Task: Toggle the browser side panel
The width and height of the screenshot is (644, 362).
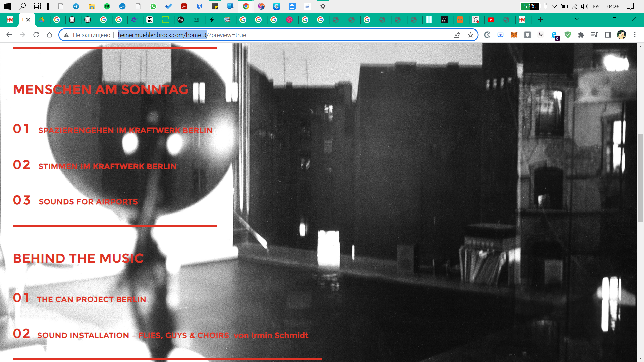Action: 608,35
